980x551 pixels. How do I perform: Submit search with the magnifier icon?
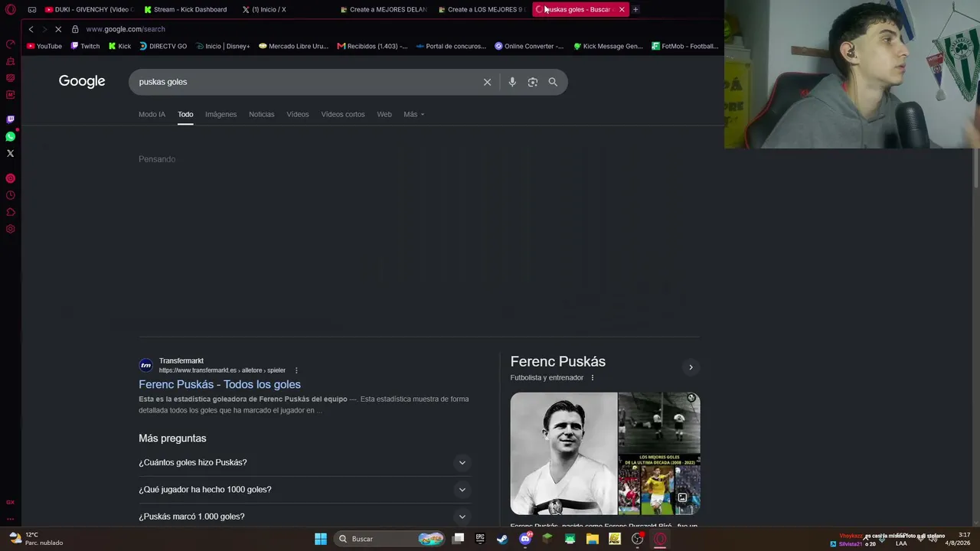click(x=553, y=82)
